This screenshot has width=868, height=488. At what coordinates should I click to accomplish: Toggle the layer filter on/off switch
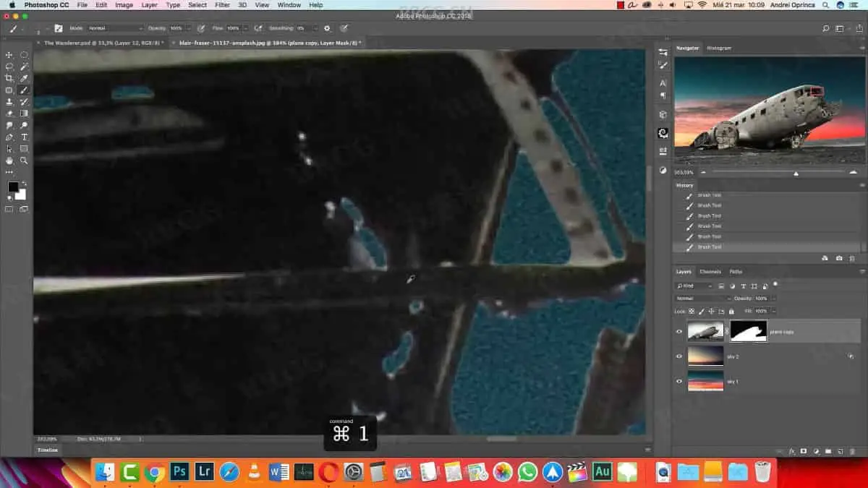pyautogui.click(x=775, y=285)
